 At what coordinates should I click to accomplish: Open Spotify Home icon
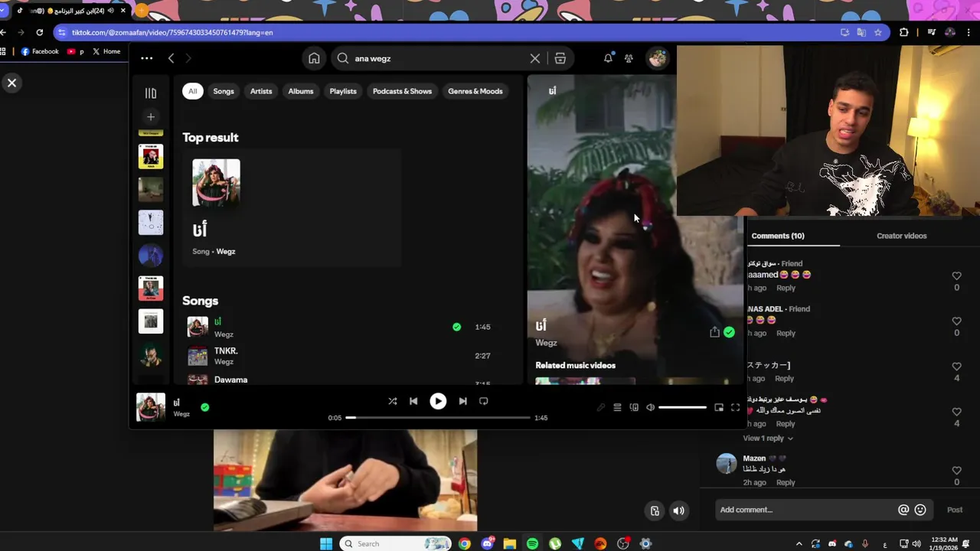pos(314,58)
